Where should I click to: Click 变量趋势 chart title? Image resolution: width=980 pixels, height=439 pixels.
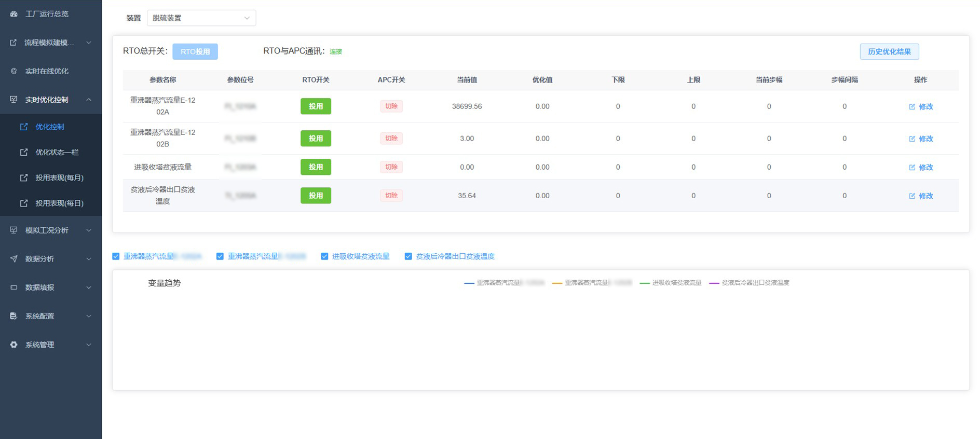(165, 283)
